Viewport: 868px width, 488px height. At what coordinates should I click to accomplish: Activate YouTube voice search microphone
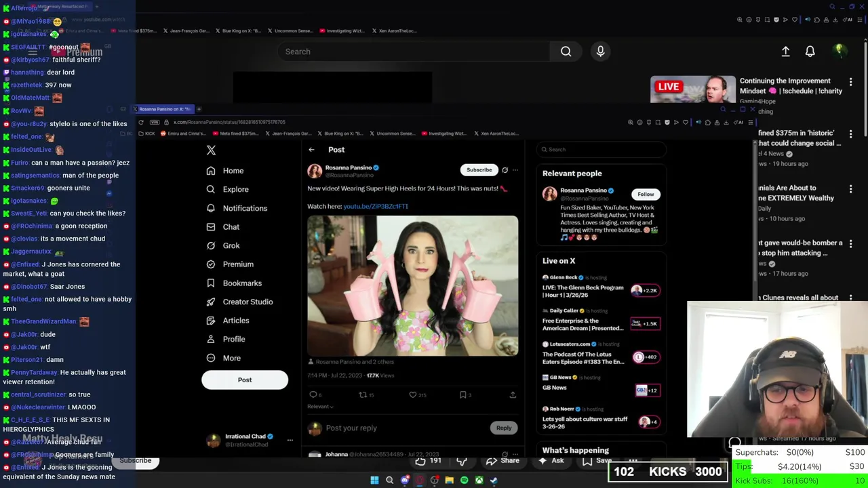(x=600, y=52)
